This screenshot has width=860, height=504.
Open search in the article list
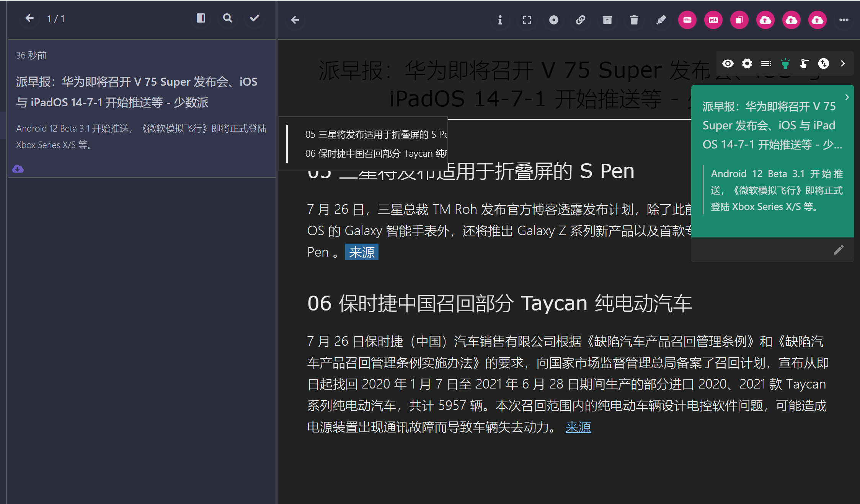pyautogui.click(x=227, y=18)
